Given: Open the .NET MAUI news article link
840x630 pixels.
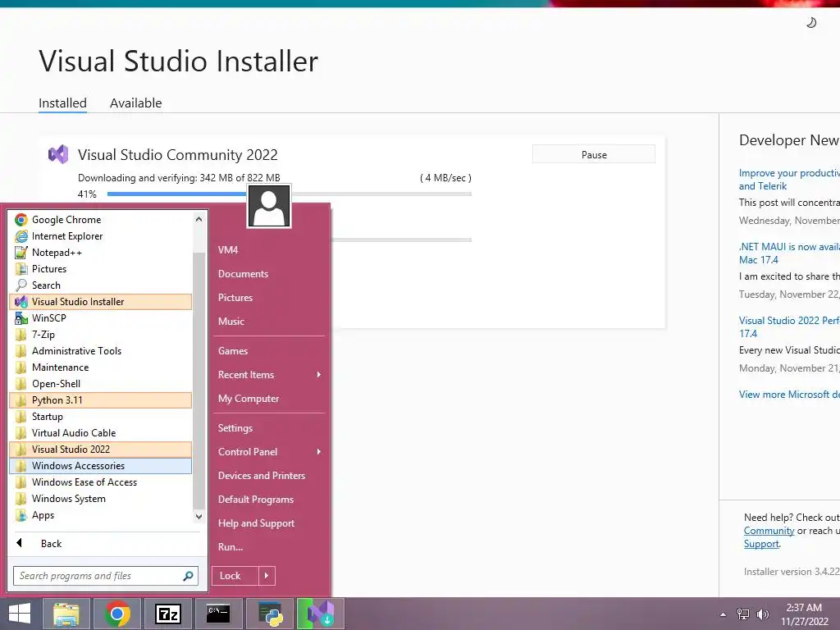Looking at the screenshot, I should click(x=790, y=253).
